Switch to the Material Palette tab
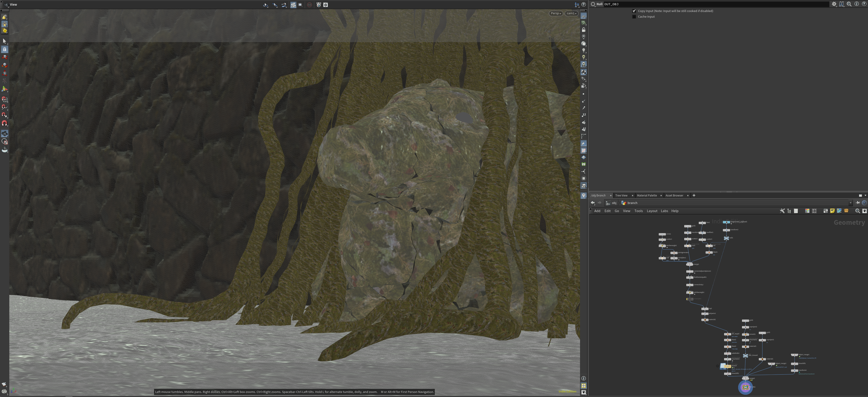 pos(647,195)
